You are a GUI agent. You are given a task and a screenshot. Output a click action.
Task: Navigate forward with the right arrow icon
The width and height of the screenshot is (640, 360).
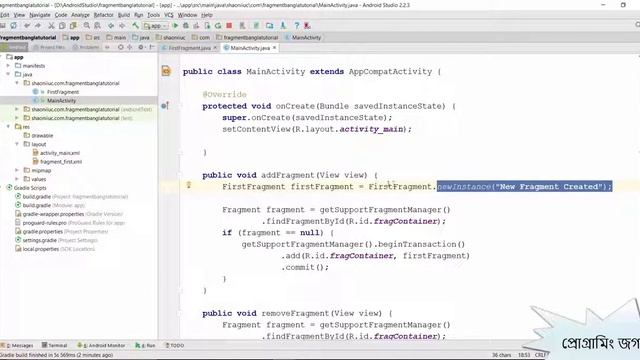click(x=122, y=25)
